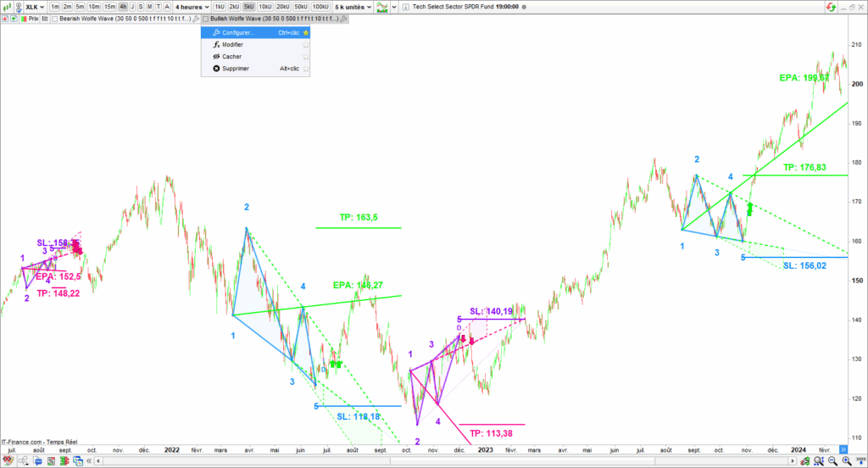Switch to the 15m timeframe button
Viewport: 868px width, 468px height.
tap(109, 6)
